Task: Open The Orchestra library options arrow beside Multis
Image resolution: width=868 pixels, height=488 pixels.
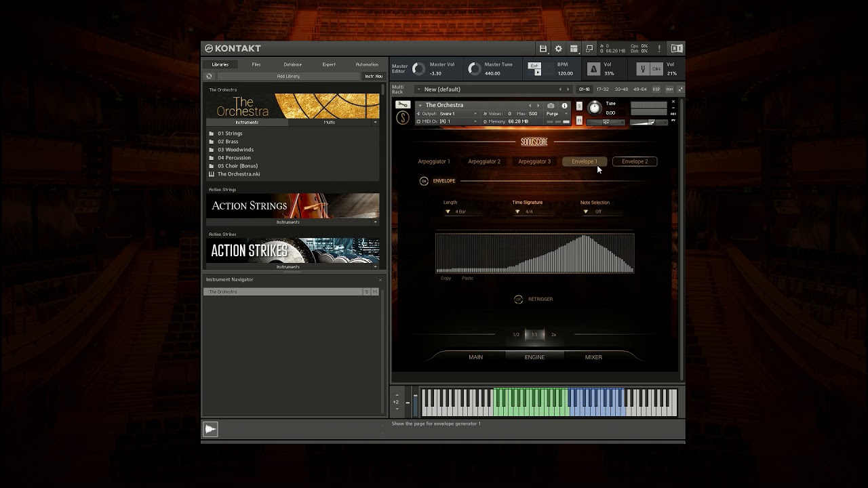Action: 375,123
